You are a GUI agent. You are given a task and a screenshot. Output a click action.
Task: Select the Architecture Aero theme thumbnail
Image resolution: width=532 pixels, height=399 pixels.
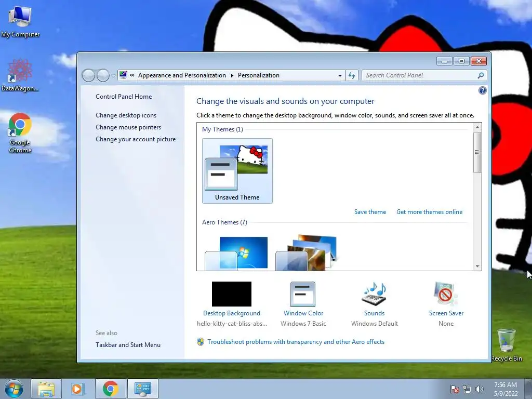307,252
